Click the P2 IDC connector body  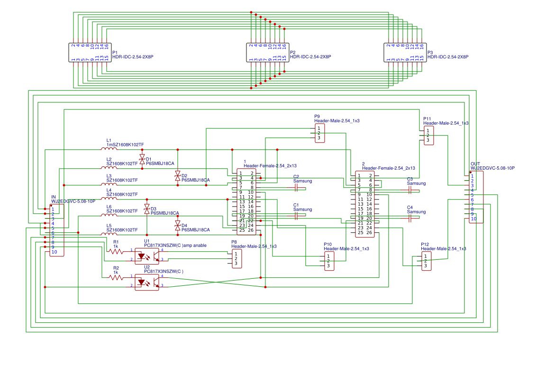pos(268,53)
